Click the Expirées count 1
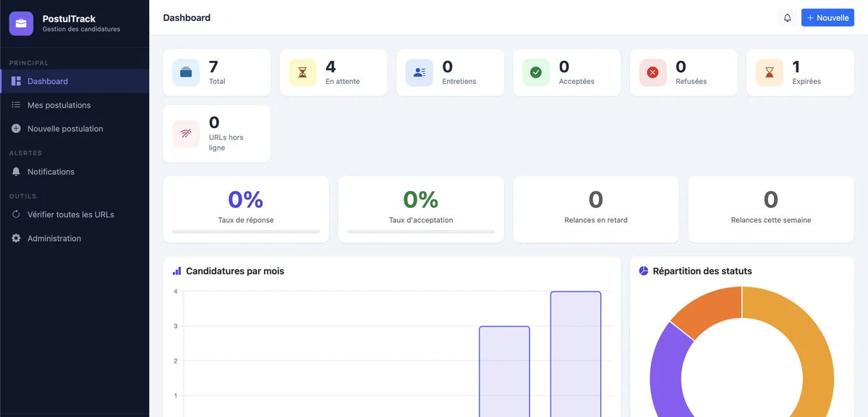868x417 pixels. click(796, 67)
